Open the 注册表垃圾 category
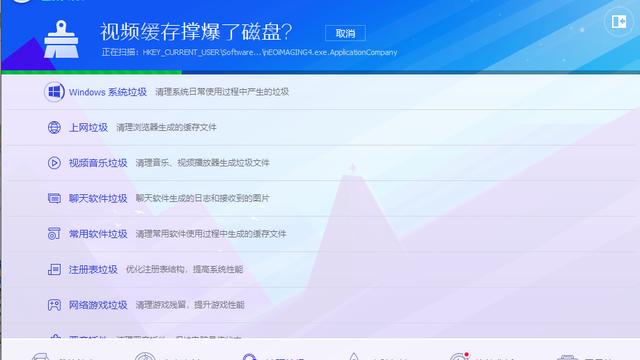The image size is (640, 360). point(93,269)
